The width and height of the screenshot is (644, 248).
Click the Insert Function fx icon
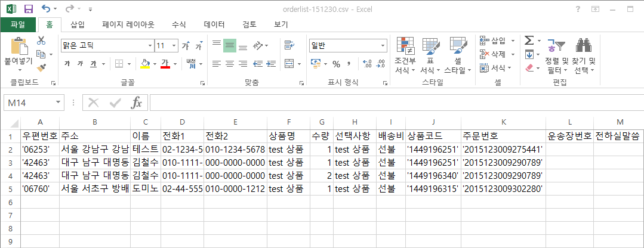tap(137, 103)
